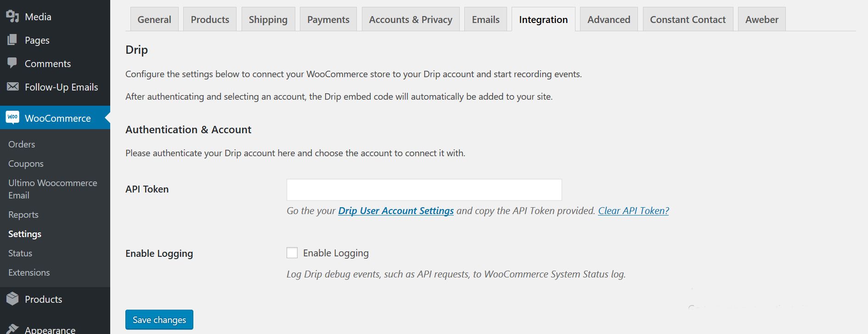Open Orders in the WooCommerce submenu
Screen dimensions: 868x334
click(22, 144)
